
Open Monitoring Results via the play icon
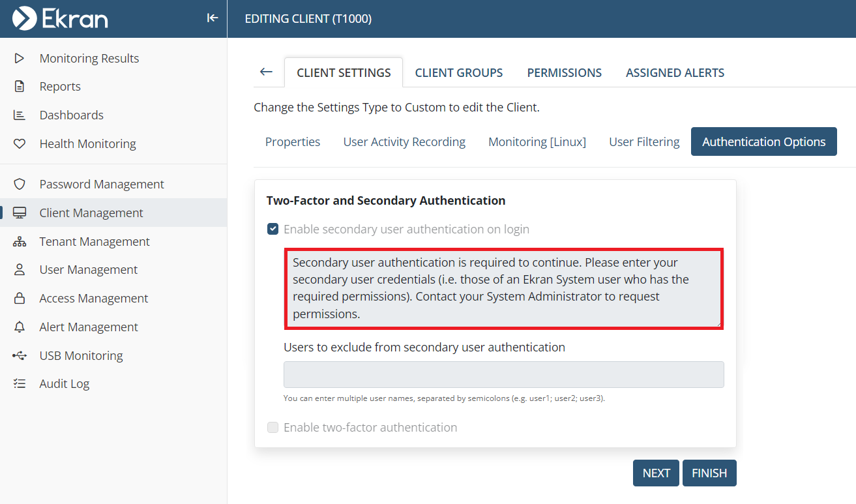pos(20,58)
